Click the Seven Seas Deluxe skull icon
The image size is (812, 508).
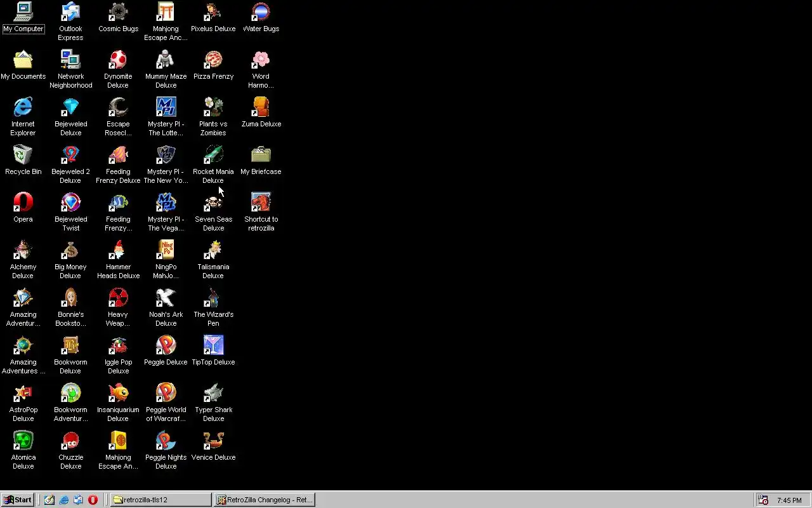213,203
